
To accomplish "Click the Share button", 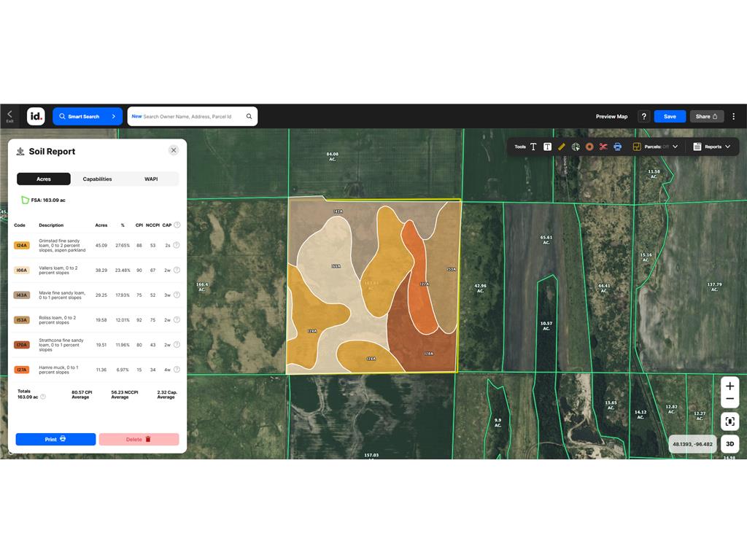I will (x=707, y=116).
